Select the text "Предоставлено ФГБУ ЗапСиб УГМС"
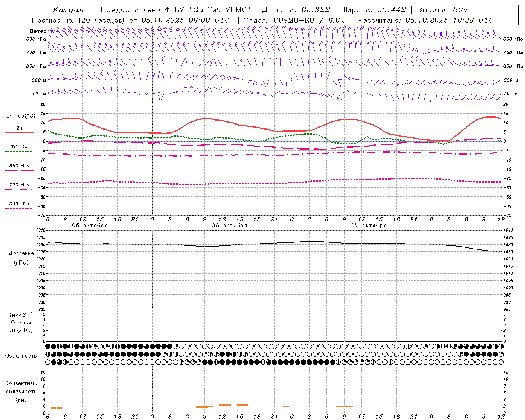Screen dimensions: 525x420 click(x=176, y=10)
